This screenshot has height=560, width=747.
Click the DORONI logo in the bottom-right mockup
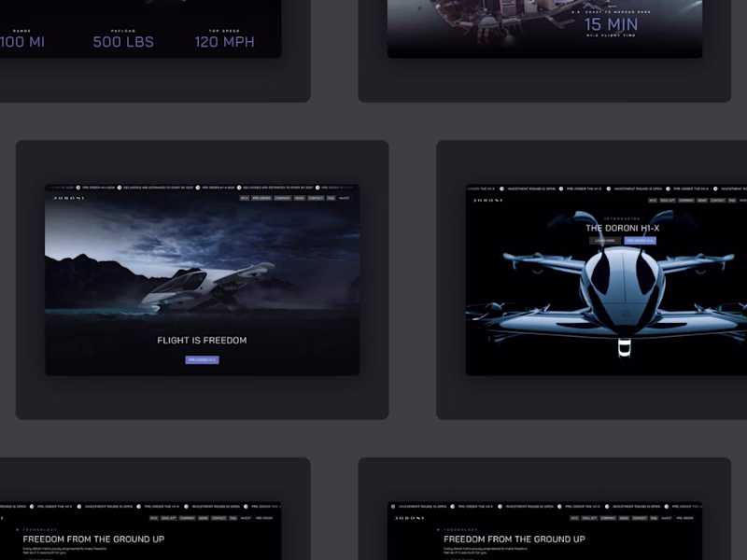(x=409, y=518)
